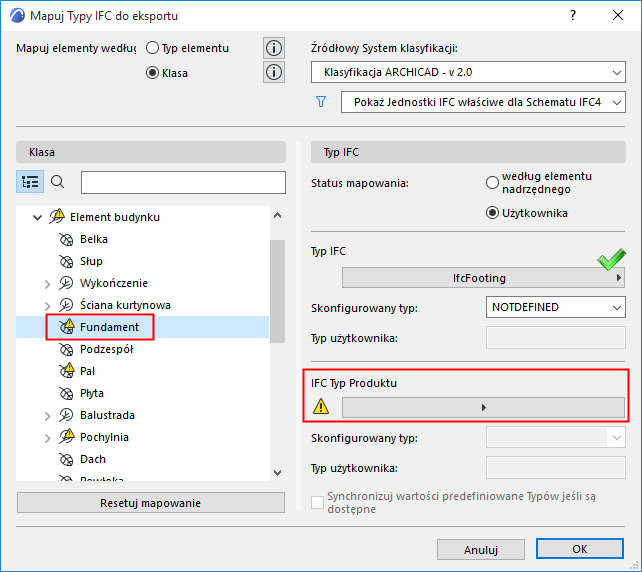Expand the Wykończenie tree node
Image resolution: width=642 pixels, height=572 pixels.
tap(47, 284)
